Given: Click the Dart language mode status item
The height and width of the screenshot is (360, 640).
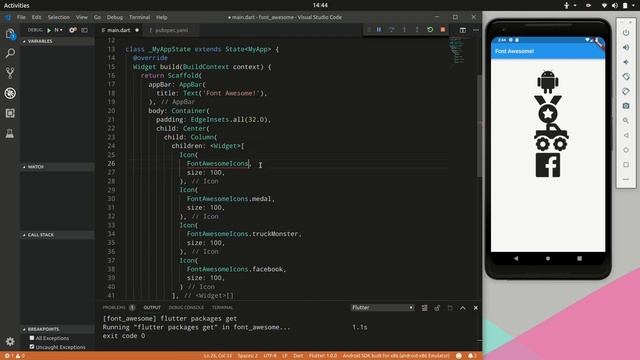Looking at the screenshot, I should [x=298, y=356].
